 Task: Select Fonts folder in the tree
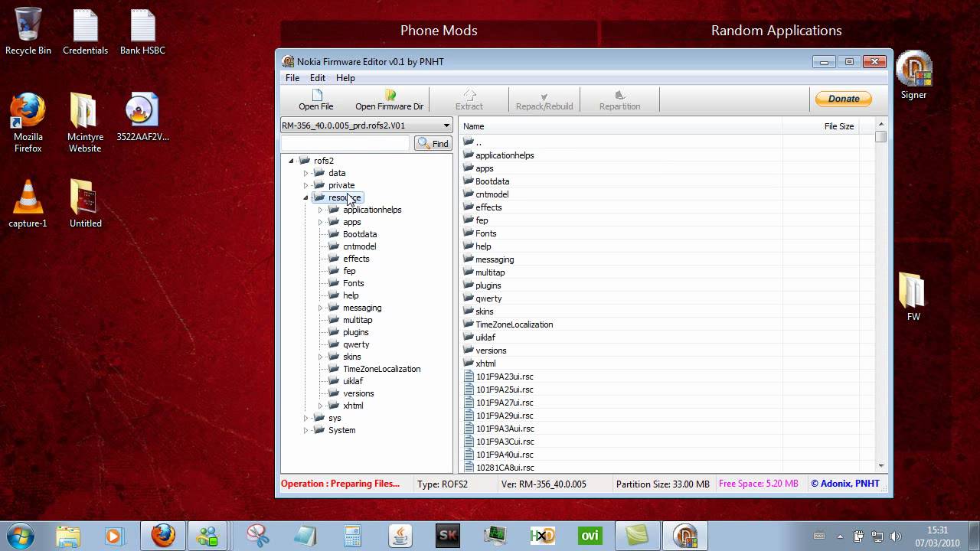click(x=354, y=283)
